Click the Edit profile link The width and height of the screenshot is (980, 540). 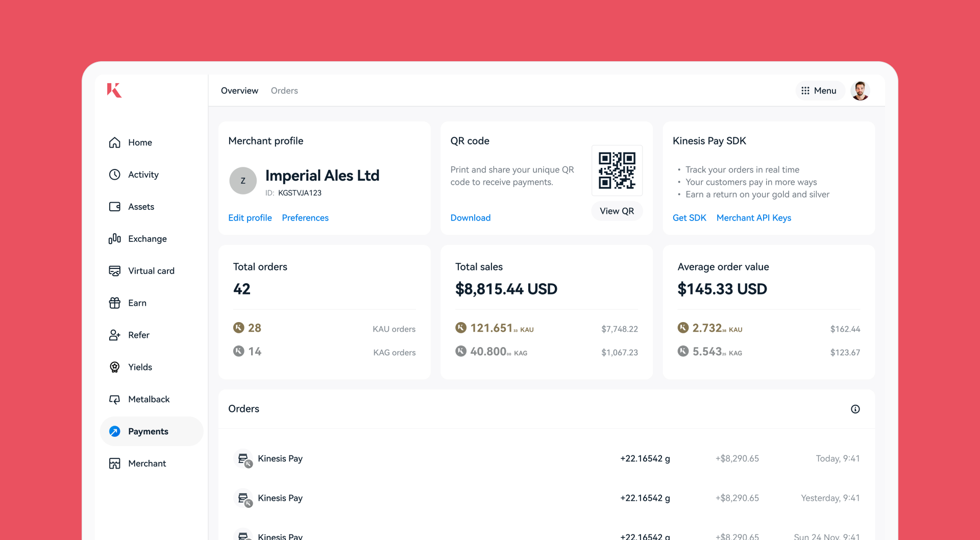tap(250, 218)
